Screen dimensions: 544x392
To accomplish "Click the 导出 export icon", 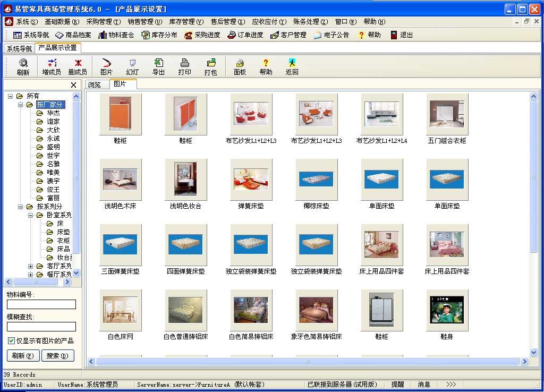I will (158, 66).
